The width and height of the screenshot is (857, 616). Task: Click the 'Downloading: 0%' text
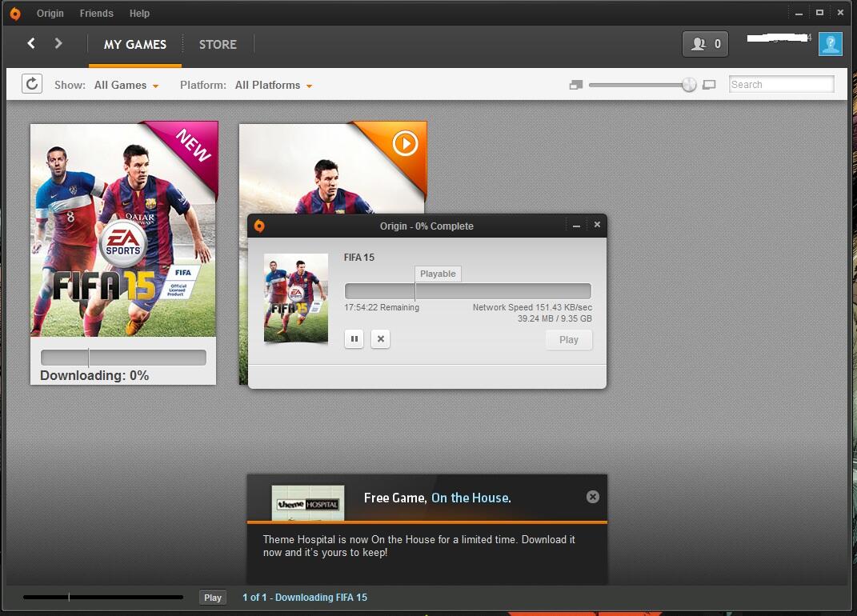click(94, 375)
